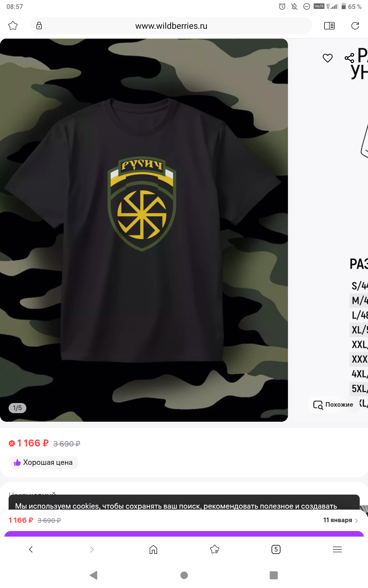Show the 5 open tabs
The height and width of the screenshot is (588, 368).
[x=276, y=549]
